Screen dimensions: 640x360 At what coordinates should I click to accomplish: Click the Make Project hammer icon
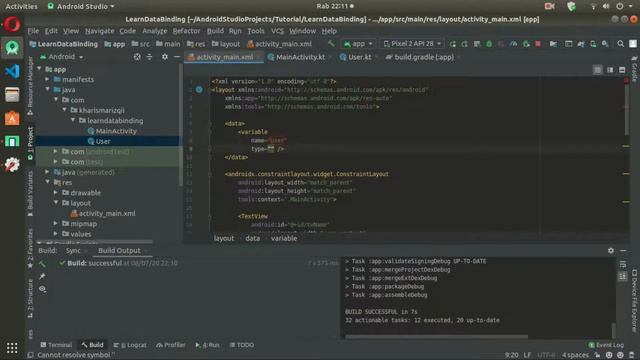coord(331,44)
